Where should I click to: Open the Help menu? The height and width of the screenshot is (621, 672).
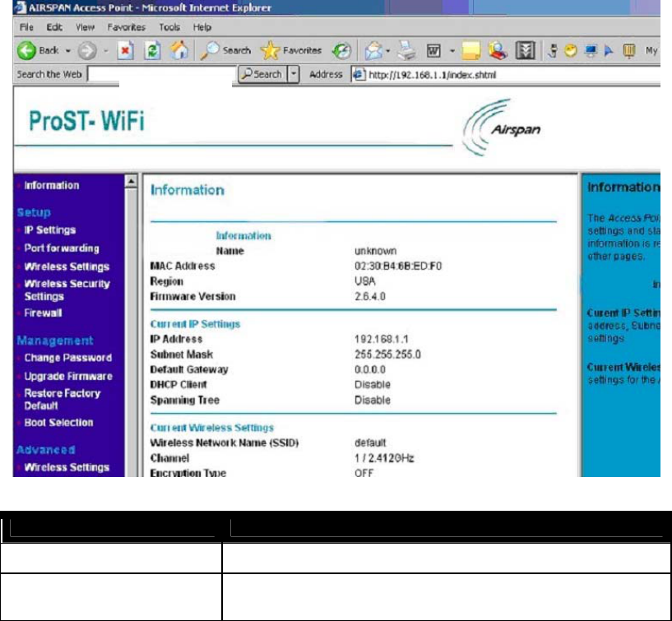(x=202, y=27)
